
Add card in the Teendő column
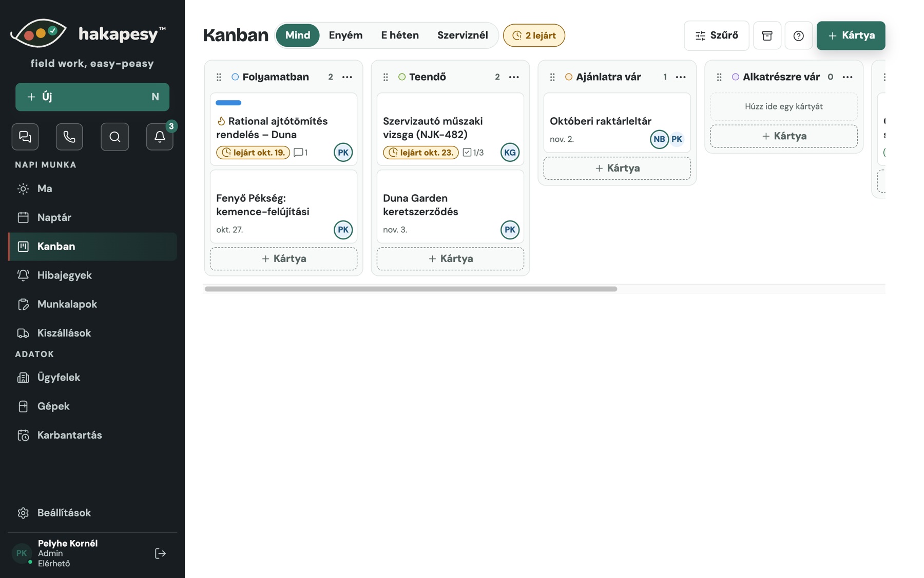click(x=450, y=258)
